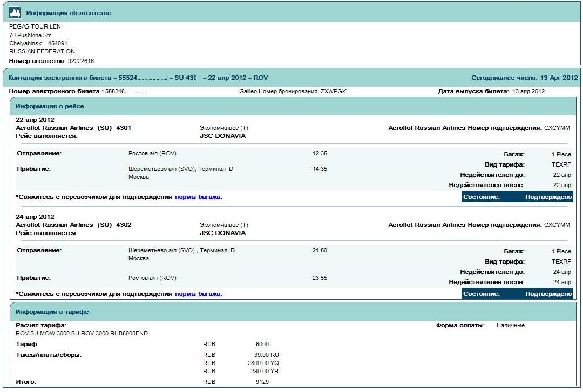The height and width of the screenshot is (392, 583).
Task: Click fare type TEXRF for the 22 апр flight
Action: (561, 164)
